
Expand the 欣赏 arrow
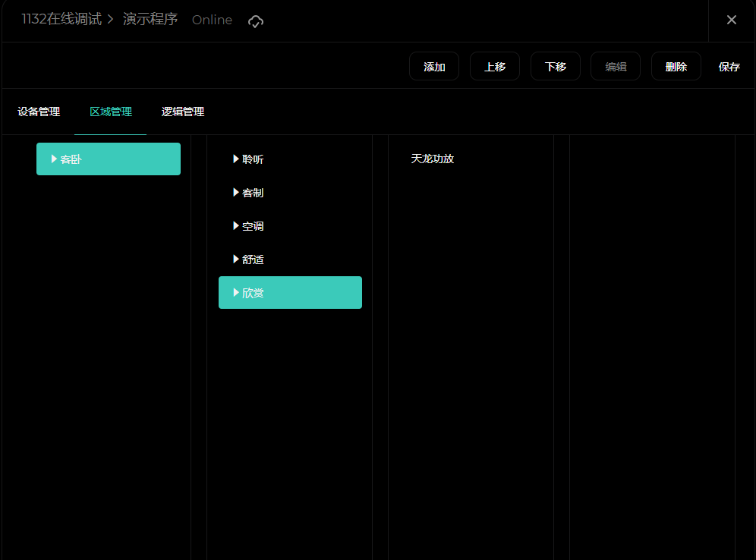click(x=236, y=293)
